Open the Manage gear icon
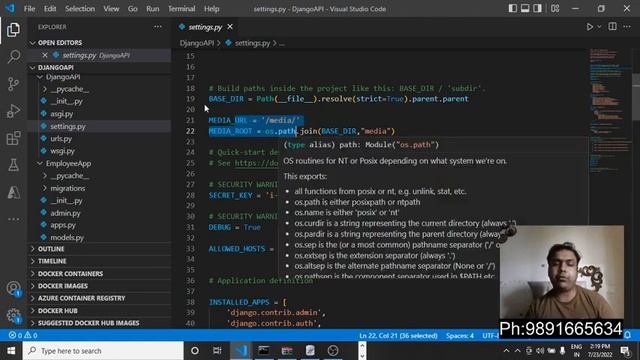Viewport: 640px width, 360px height. [x=13, y=315]
